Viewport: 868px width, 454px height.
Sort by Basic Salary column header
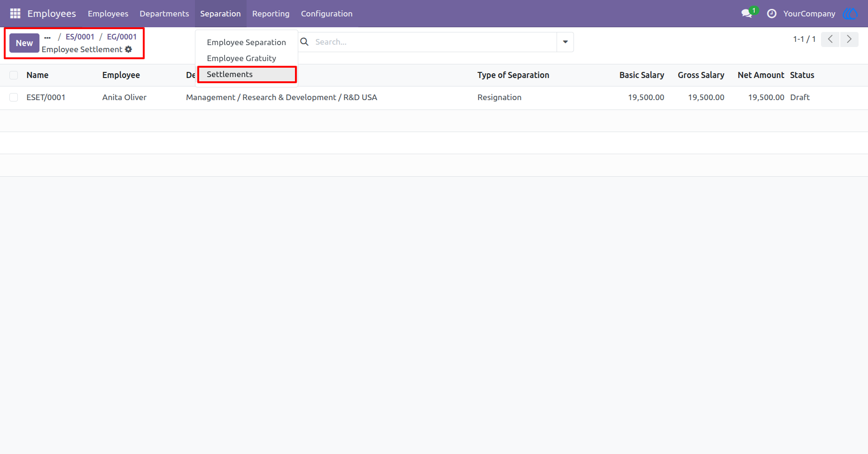point(642,75)
